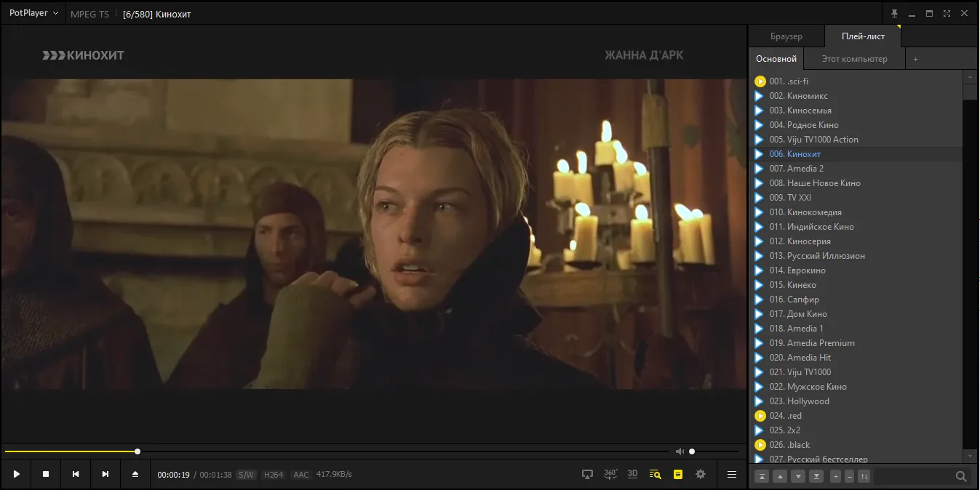This screenshot has width=980, height=490.
Task: Move selected playlist item down
Action: [798, 476]
